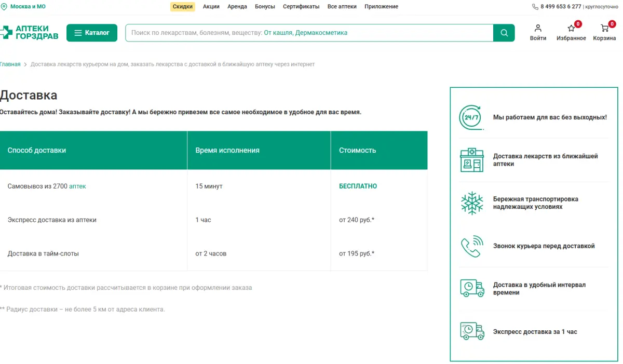This screenshot has height=364, width=623.
Task: Click the Доставка в тайм-слоты row label
Action: tap(43, 253)
